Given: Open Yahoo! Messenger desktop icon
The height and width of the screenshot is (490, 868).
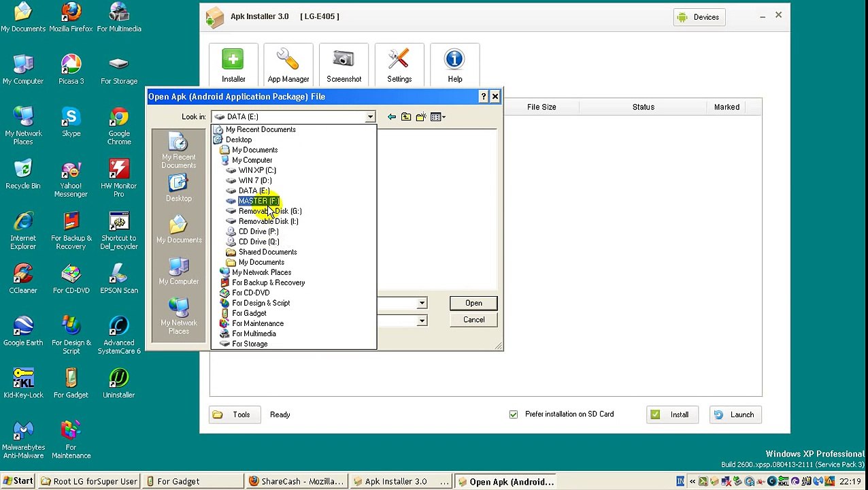Looking at the screenshot, I should 71,179.
